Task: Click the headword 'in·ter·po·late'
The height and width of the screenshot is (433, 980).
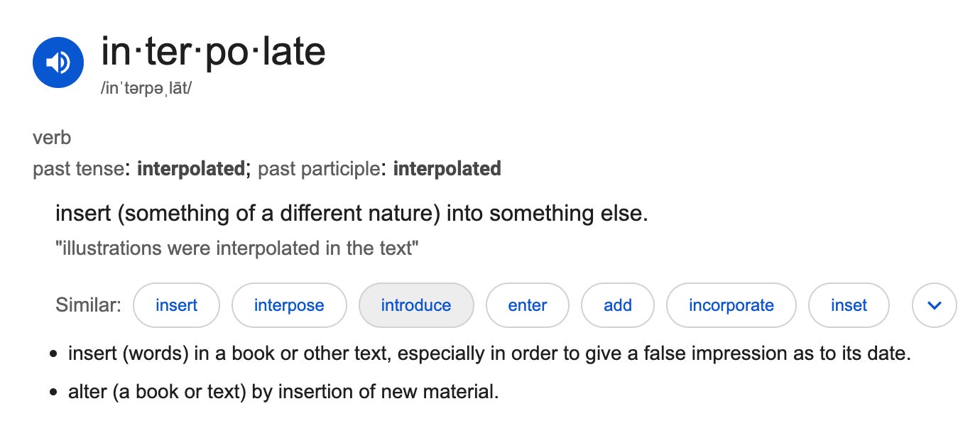Action: tap(213, 52)
